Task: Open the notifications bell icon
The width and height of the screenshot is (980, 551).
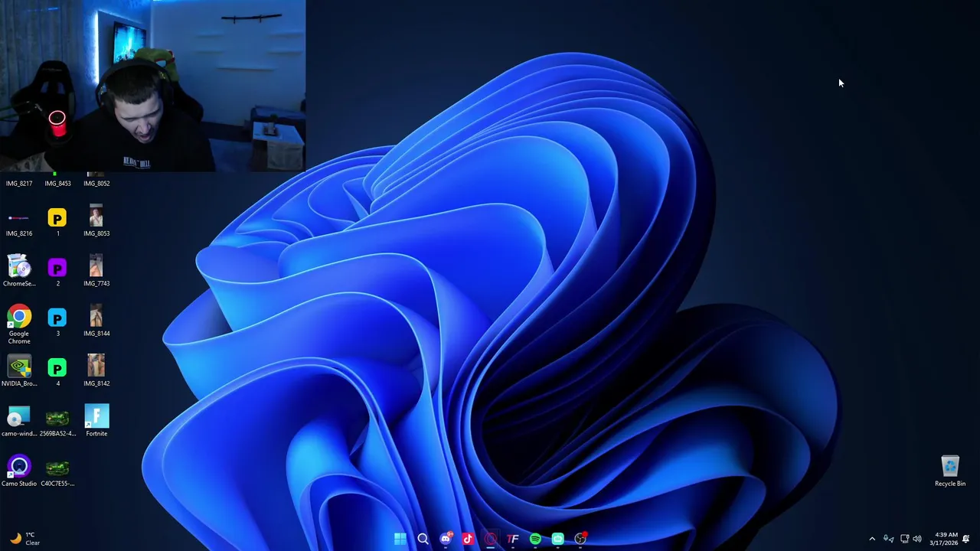Action: coord(966,539)
